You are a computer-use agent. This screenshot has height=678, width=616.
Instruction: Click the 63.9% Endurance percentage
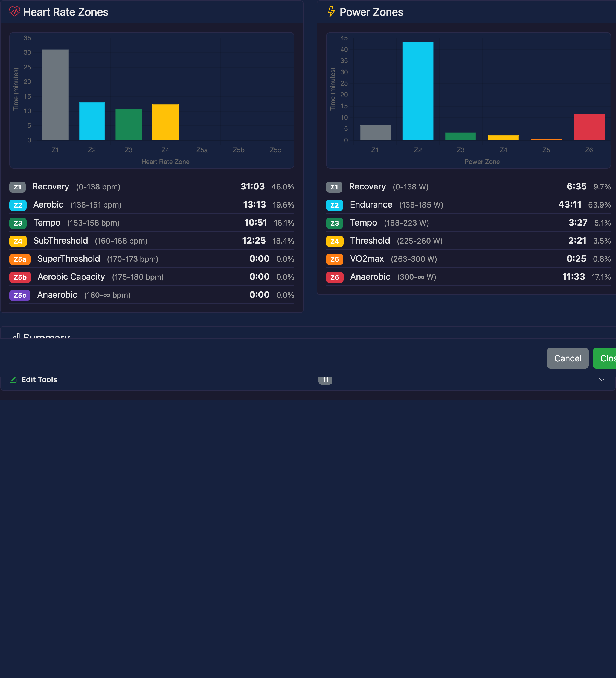(599, 205)
